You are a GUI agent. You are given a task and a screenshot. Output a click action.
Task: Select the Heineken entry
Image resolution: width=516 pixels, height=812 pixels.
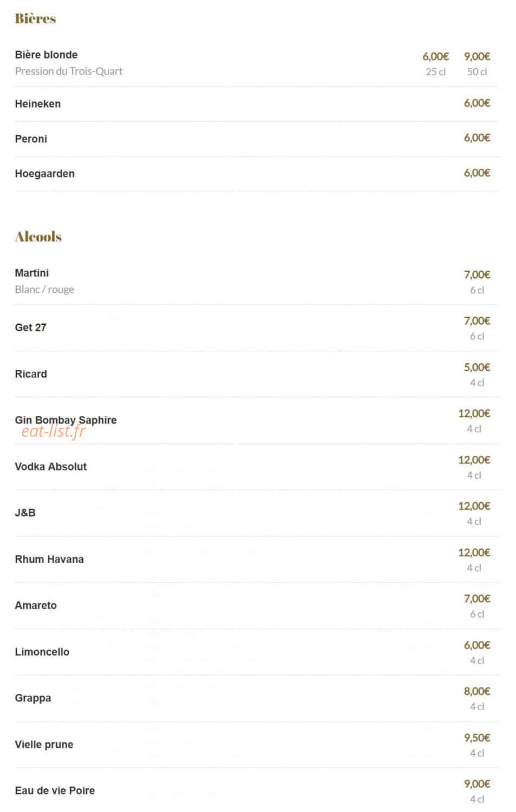(37, 104)
